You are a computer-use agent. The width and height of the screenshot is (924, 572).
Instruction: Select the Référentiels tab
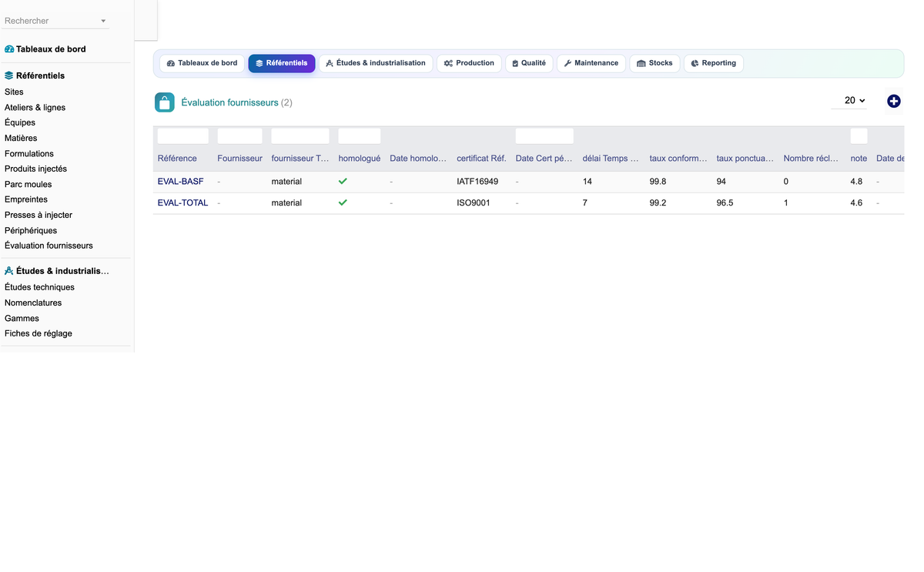pyautogui.click(x=282, y=63)
